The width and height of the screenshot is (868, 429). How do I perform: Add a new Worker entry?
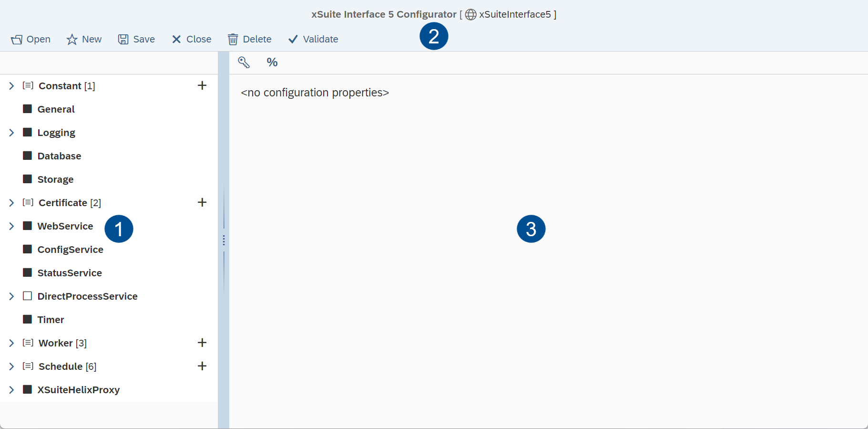(x=202, y=343)
